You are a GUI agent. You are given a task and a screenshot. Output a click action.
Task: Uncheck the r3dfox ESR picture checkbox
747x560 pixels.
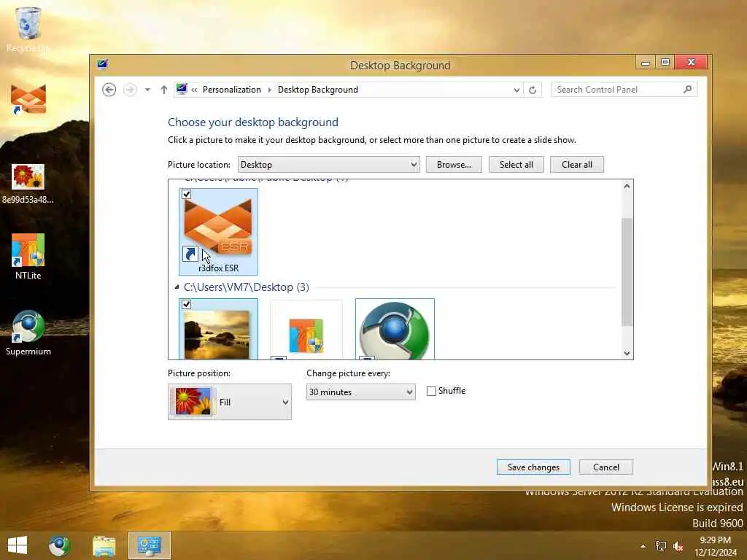(186, 194)
